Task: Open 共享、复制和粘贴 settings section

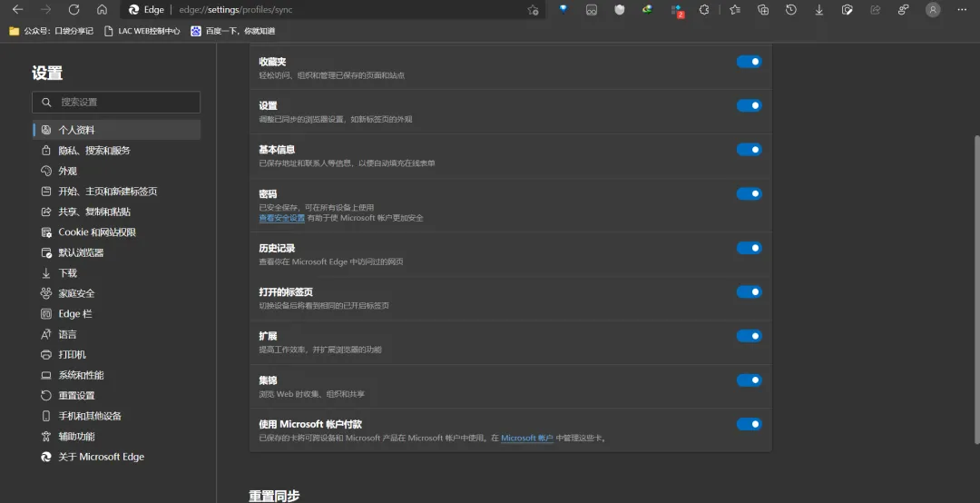Action: pyautogui.click(x=116, y=212)
